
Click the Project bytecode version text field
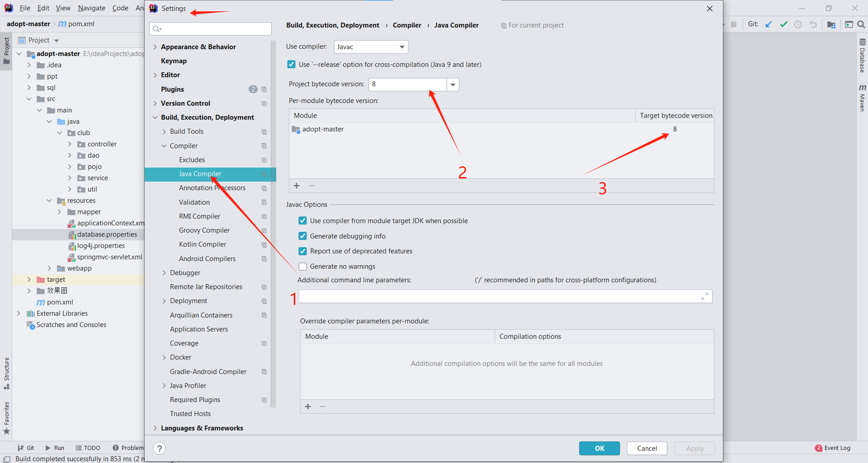(x=408, y=84)
